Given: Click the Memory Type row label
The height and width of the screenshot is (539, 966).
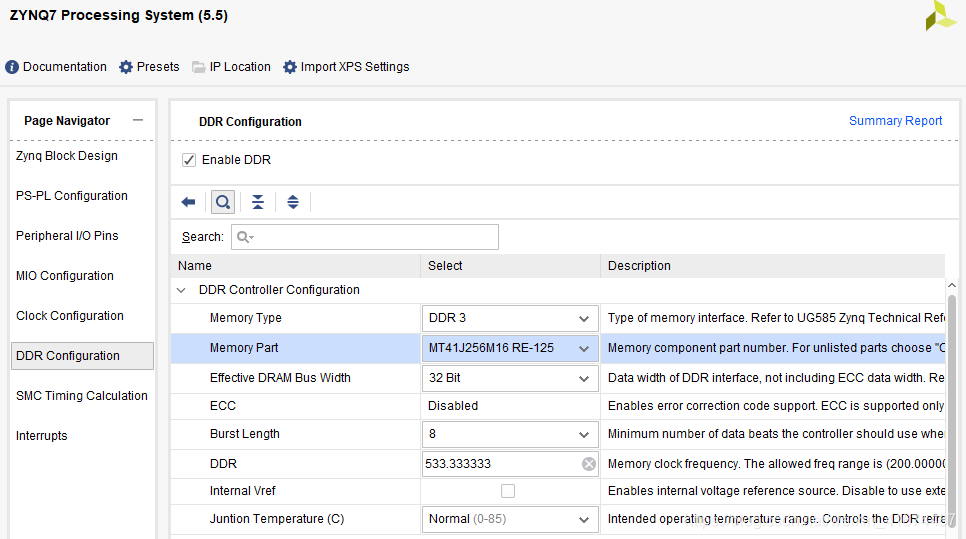Looking at the screenshot, I should (x=245, y=318).
